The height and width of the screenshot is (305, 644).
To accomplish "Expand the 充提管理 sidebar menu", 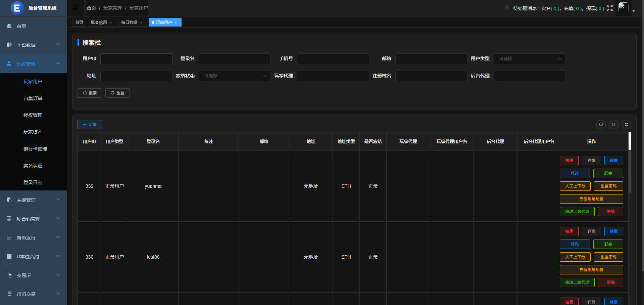I will [34, 200].
